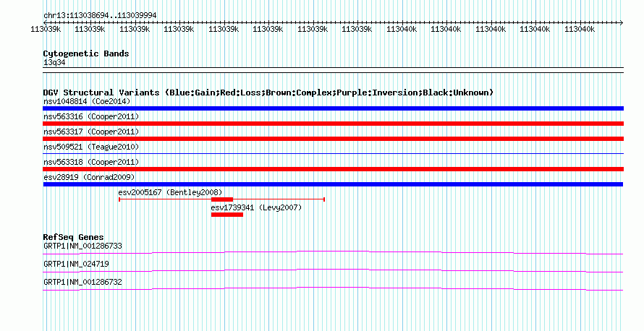This screenshot has height=331, width=644.
Task: Click the nsv563318 (Cooper2011) red loss bar
Action: coord(333,169)
